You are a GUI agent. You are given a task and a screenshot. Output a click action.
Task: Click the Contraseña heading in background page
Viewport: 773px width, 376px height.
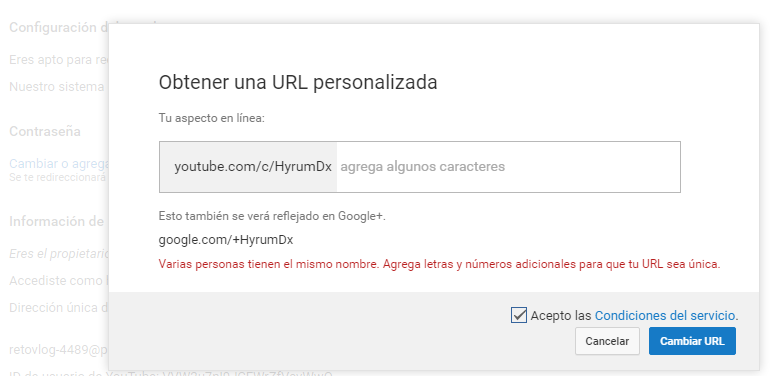(x=45, y=132)
